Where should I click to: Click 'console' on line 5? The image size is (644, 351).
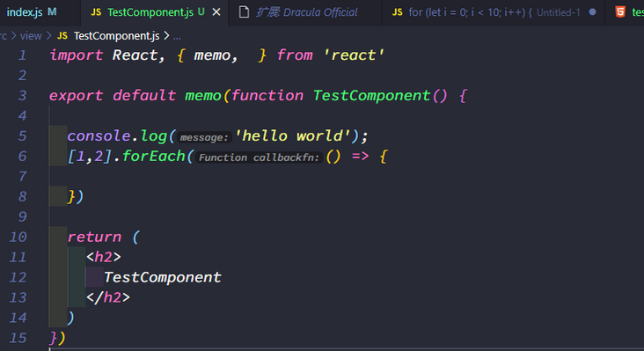pyautogui.click(x=99, y=135)
